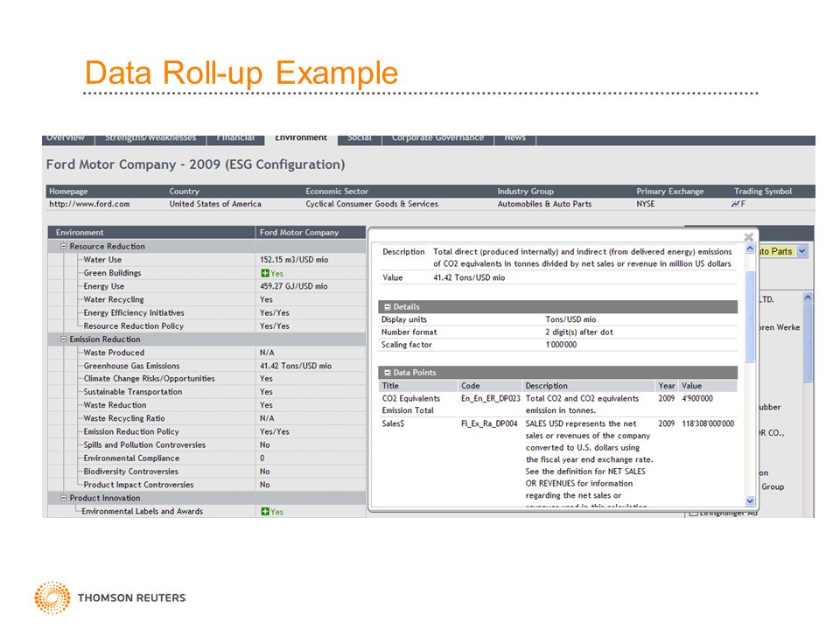Collapse the Product Innovation section
The image size is (840, 630).
click(63, 498)
